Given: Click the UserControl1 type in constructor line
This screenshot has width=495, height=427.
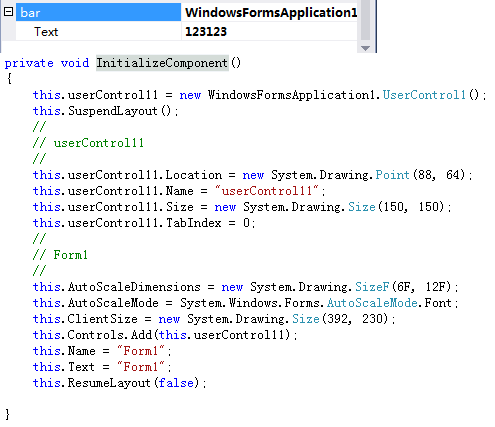Looking at the screenshot, I should 424,95.
